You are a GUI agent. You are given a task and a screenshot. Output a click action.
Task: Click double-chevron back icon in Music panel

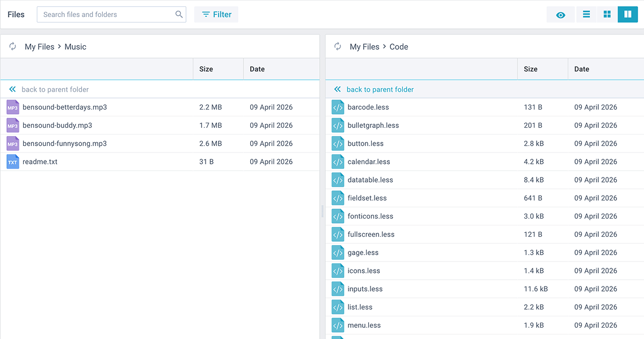[12, 89]
